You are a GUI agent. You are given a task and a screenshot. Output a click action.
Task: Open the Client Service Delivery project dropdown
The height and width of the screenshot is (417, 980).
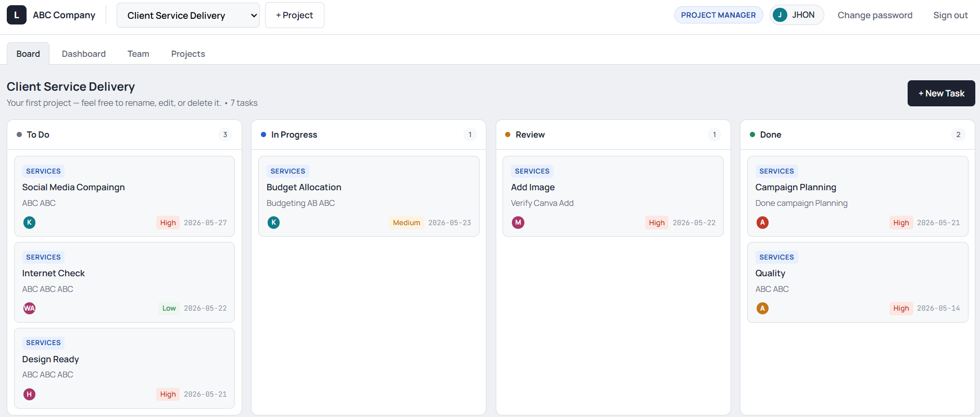pos(188,15)
